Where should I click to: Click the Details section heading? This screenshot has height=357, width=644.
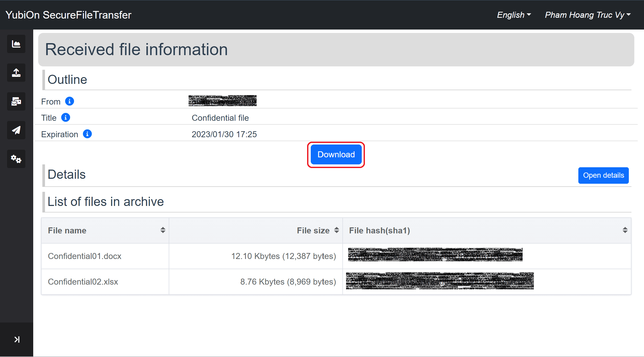click(66, 174)
